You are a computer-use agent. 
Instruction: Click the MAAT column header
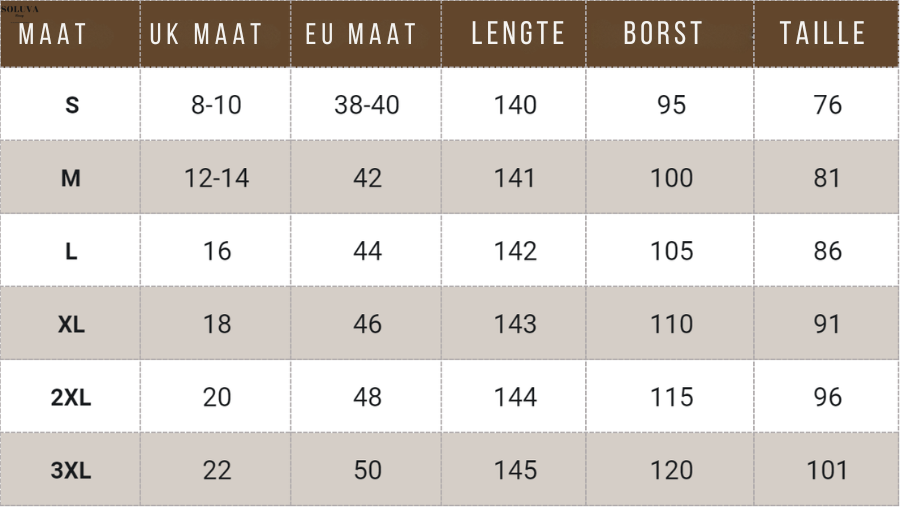53,35
